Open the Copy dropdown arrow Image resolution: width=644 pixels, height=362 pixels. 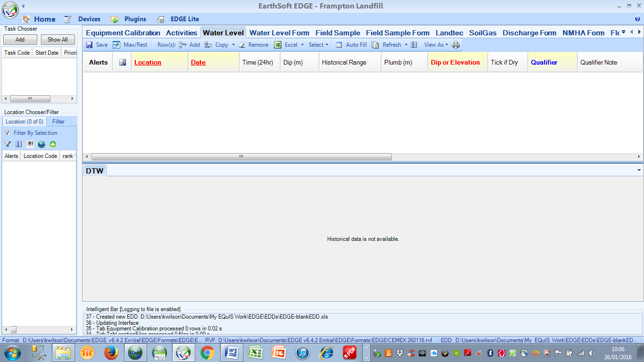[x=233, y=45]
